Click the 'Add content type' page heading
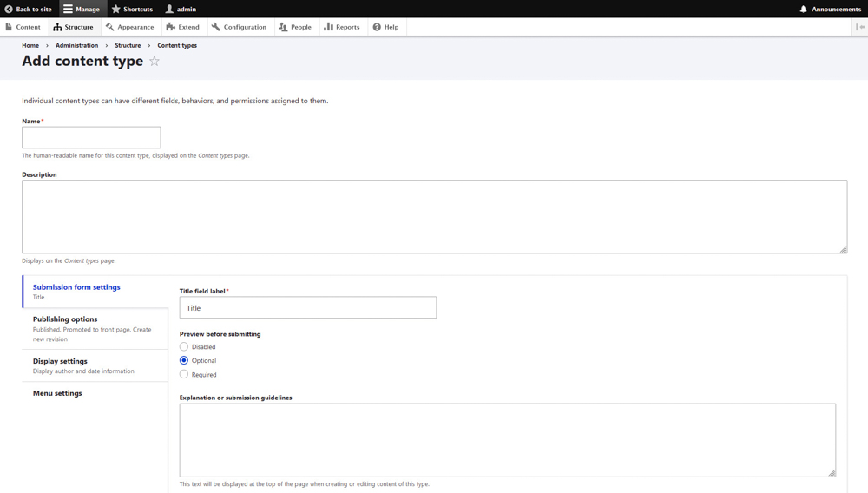Image resolution: width=868 pixels, height=493 pixels. [82, 61]
